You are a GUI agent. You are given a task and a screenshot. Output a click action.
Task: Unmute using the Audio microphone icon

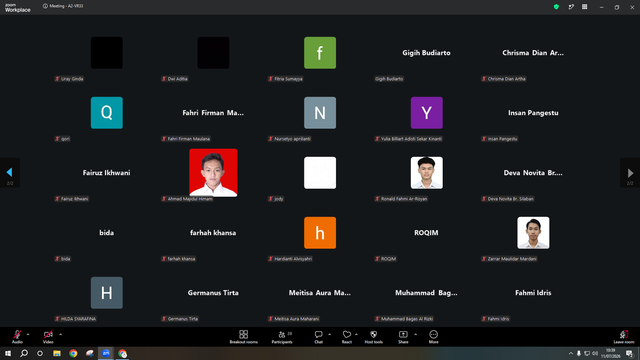[x=17, y=335]
